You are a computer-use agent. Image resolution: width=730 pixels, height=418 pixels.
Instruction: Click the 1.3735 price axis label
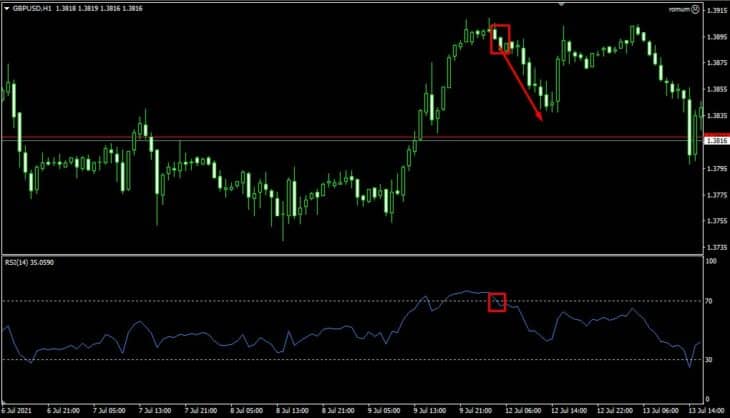click(716, 247)
